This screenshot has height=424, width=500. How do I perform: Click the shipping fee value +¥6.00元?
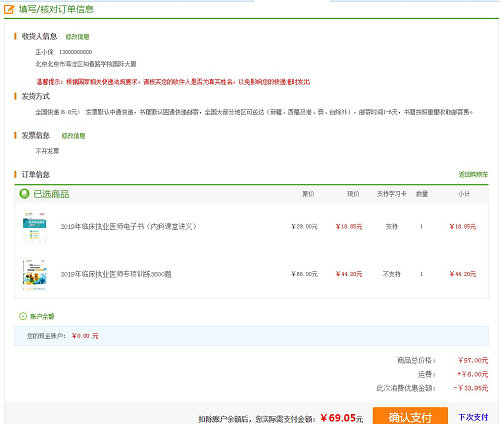472,374
